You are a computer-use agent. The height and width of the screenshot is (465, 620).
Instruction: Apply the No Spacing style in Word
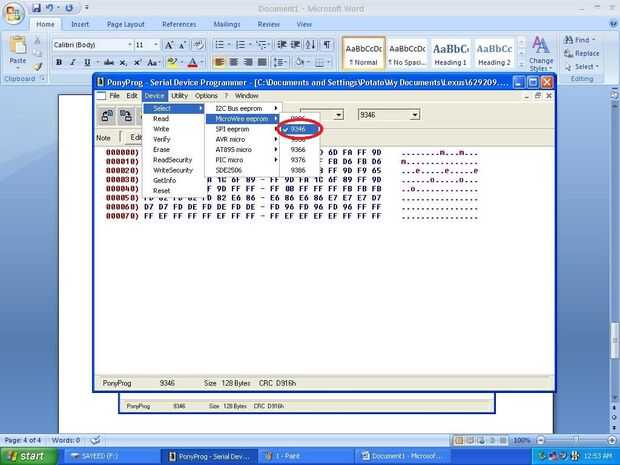(x=407, y=54)
